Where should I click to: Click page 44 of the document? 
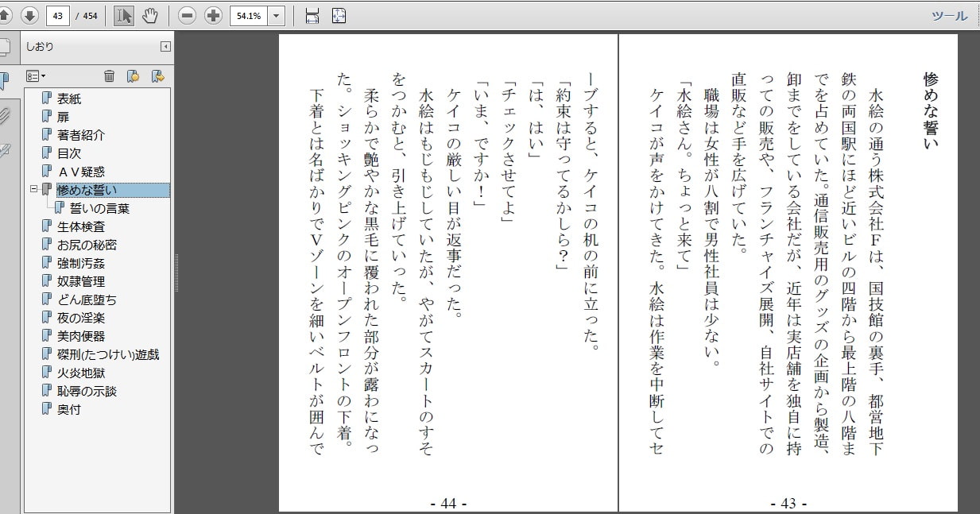pos(448,272)
